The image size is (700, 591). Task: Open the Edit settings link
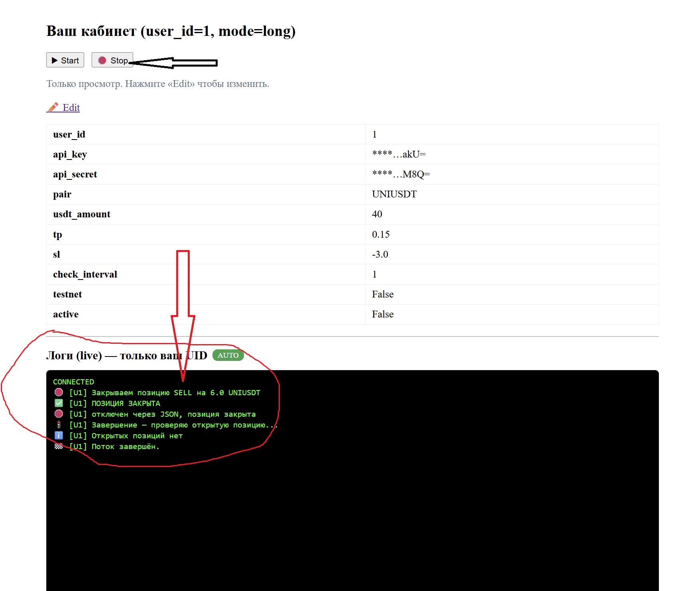[71, 108]
